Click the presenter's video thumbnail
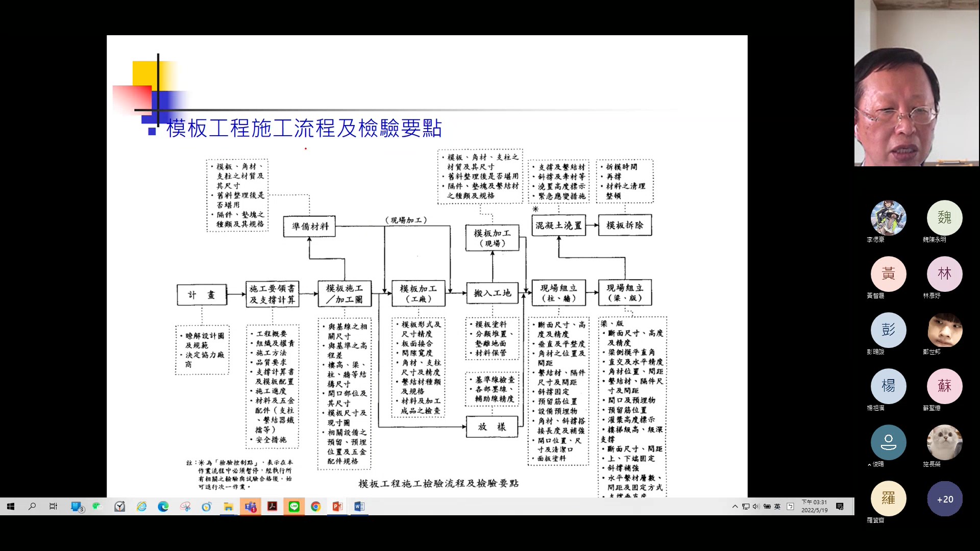980x551 pixels. 917,84
